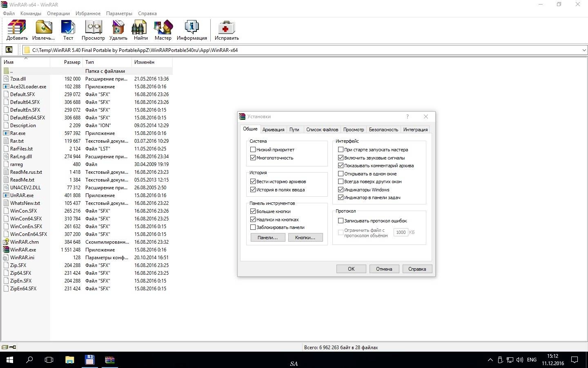Enable Заблокировать панели checkbox
This screenshot has width=588, height=368.
point(253,227)
